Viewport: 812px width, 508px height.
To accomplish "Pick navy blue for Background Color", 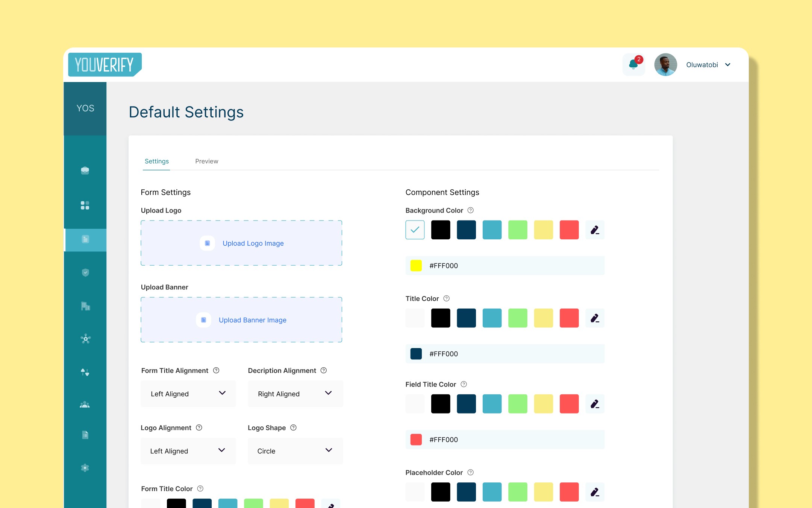I will [x=466, y=230].
